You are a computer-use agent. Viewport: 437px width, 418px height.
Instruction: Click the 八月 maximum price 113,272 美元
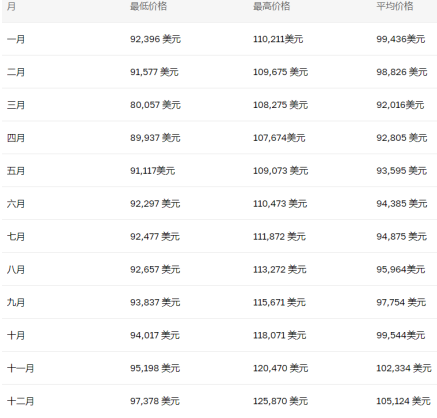coord(279,269)
